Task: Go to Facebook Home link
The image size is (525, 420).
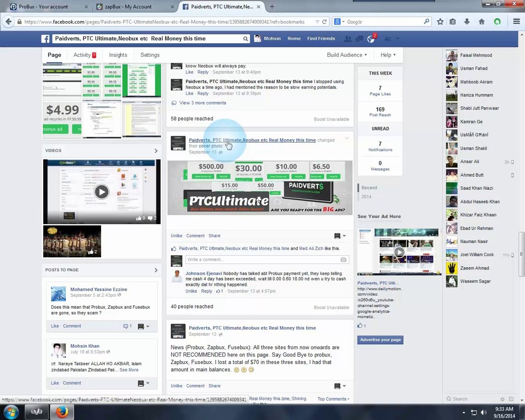Action: point(294,38)
